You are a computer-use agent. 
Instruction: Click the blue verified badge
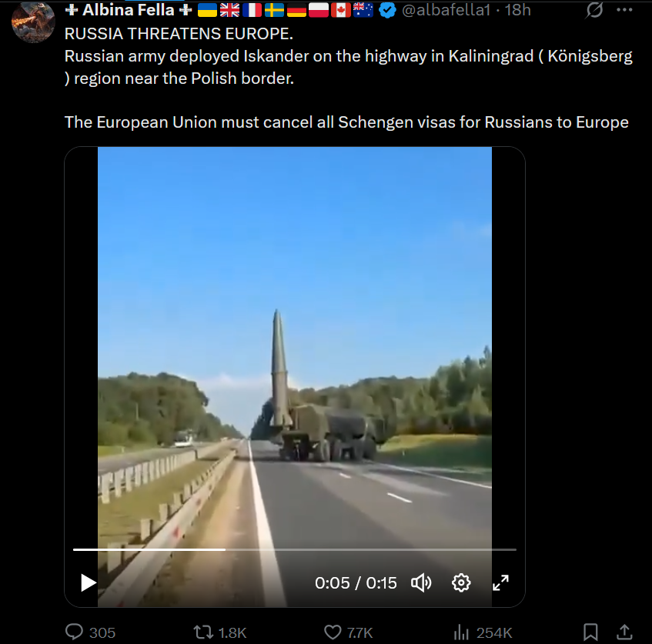(x=387, y=11)
